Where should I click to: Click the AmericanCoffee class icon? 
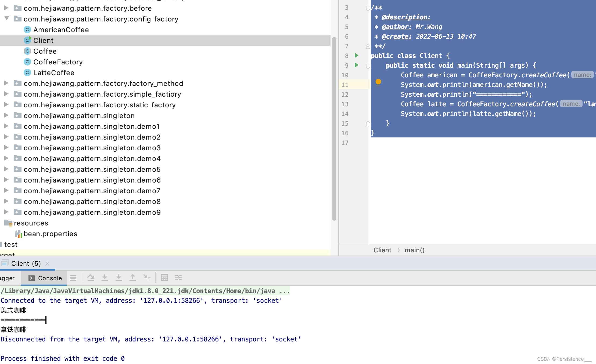click(27, 30)
